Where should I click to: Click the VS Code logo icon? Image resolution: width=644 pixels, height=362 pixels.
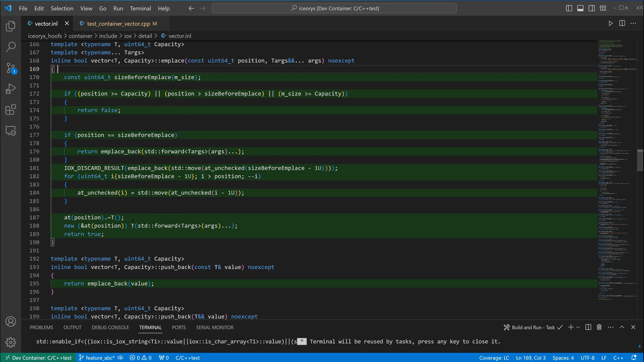pos(8,8)
